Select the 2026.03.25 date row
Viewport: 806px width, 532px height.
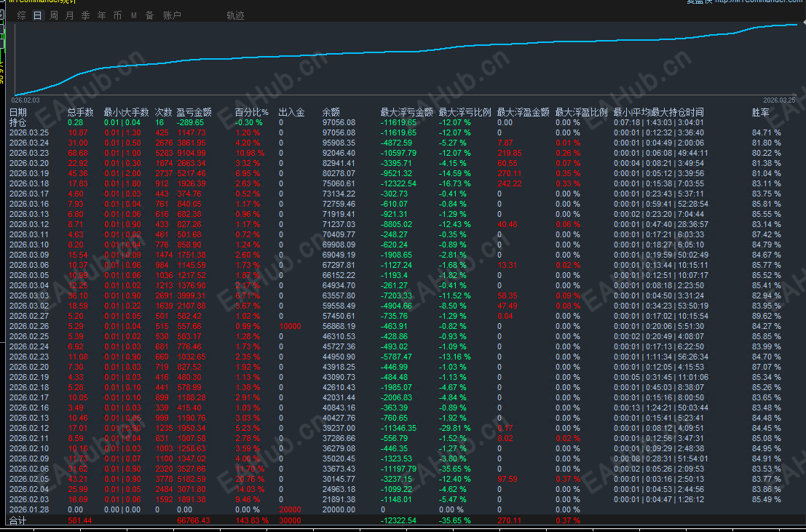27,132
